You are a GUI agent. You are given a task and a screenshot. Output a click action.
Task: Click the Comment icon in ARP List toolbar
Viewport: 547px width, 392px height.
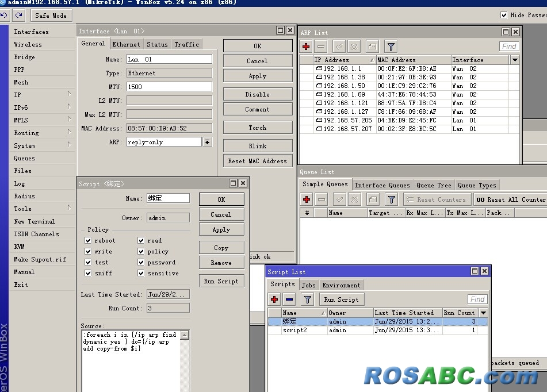372,47
